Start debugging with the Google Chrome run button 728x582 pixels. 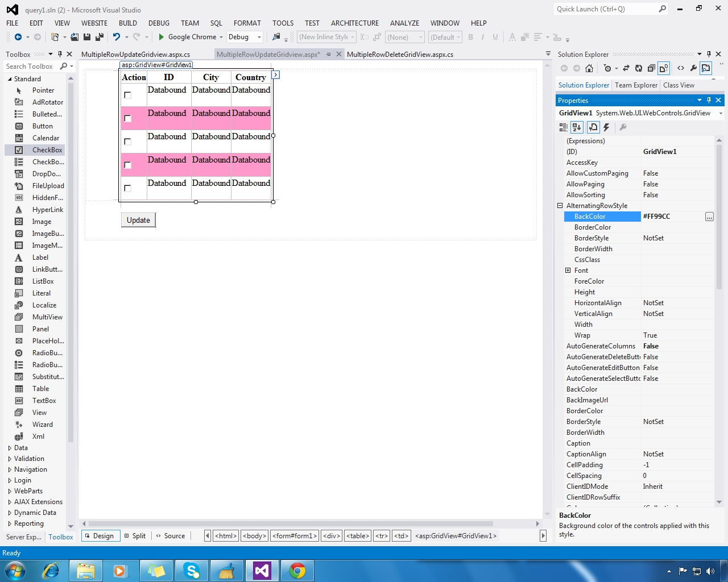161,36
